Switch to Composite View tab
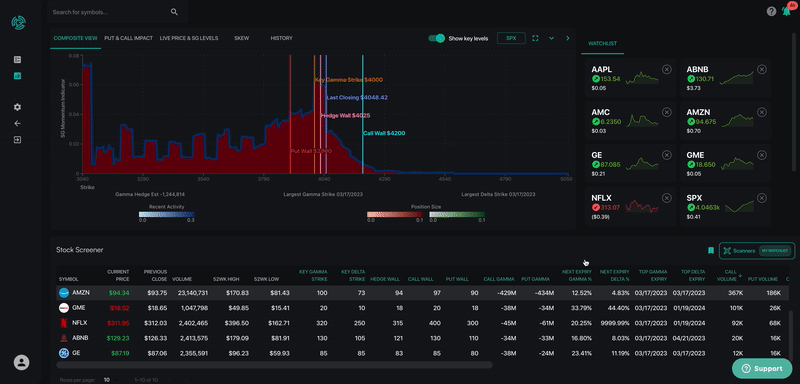800x384 pixels. [76, 38]
